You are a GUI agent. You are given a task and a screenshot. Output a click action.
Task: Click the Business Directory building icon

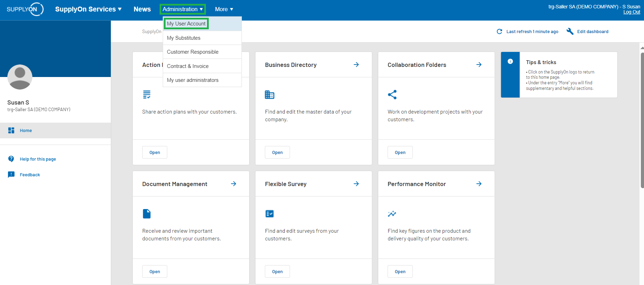[269, 94]
